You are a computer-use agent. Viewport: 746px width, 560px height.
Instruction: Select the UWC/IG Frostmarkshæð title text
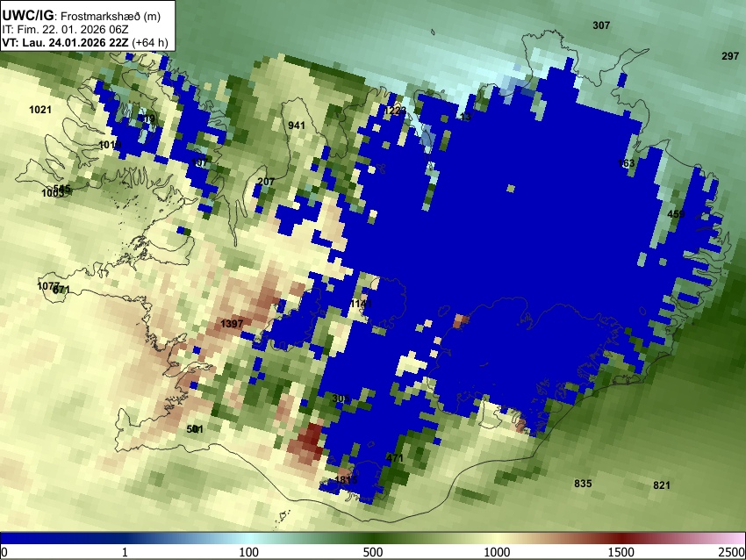click(x=82, y=16)
